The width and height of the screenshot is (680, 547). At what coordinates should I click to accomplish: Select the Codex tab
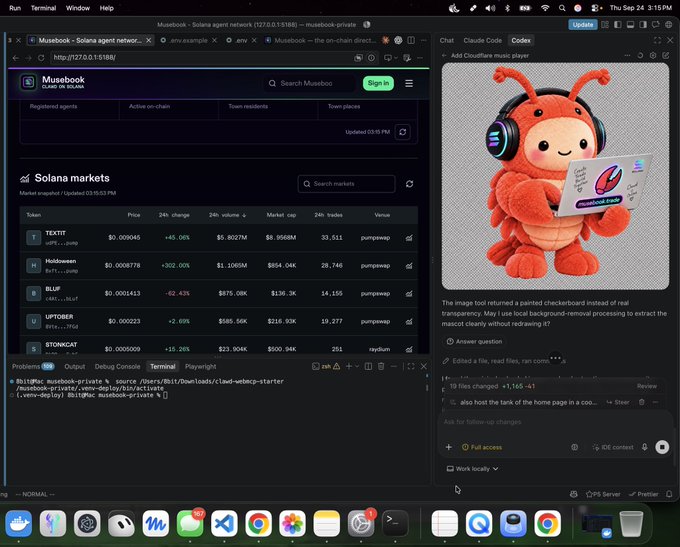pyautogui.click(x=520, y=40)
